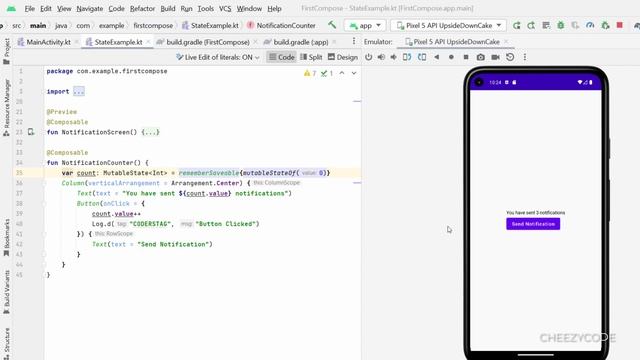Open the Navigate menu
This screenshot has width=640, height=360.
click(89, 8)
